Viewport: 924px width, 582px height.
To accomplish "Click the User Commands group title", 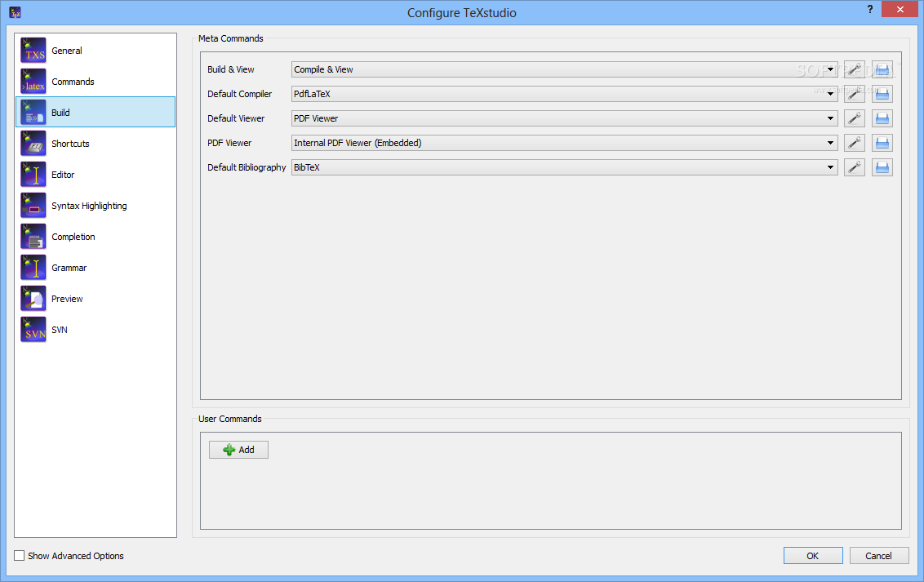I will click(230, 419).
